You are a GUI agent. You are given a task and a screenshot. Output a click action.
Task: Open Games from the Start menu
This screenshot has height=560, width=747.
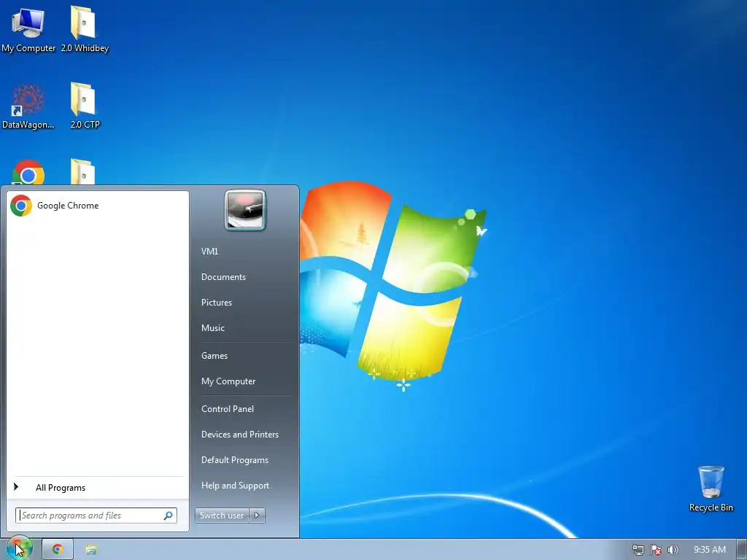pyautogui.click(x=214, y=355)
